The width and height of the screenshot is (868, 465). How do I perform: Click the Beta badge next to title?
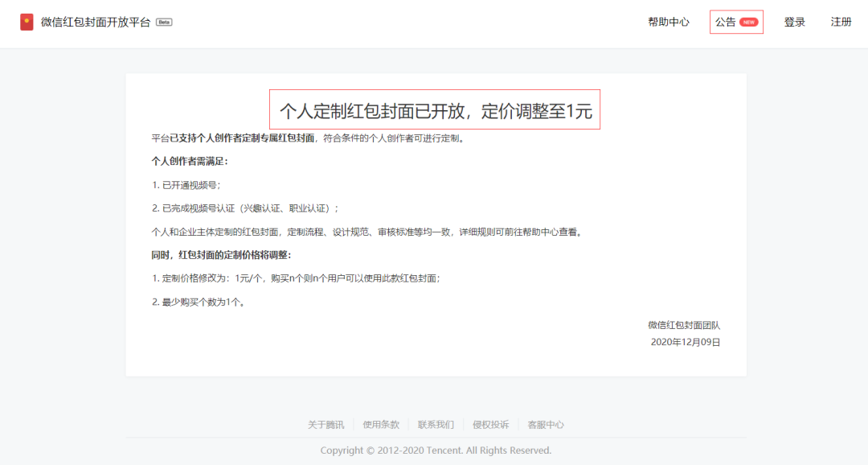tap(165, 23)
